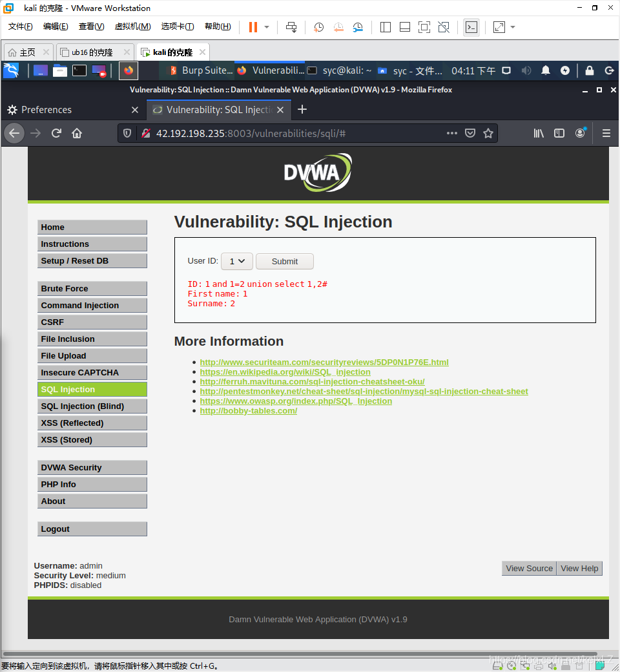The width and height of the screenshot is (620, 672).
Task: Open the Firefox account avatar icon
Action: pos(580,133)
